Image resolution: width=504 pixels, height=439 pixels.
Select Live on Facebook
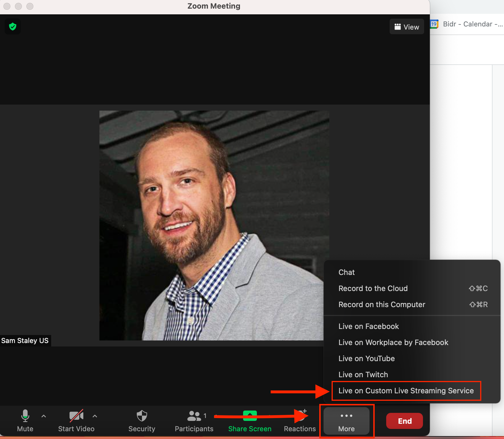coord(412,326)
